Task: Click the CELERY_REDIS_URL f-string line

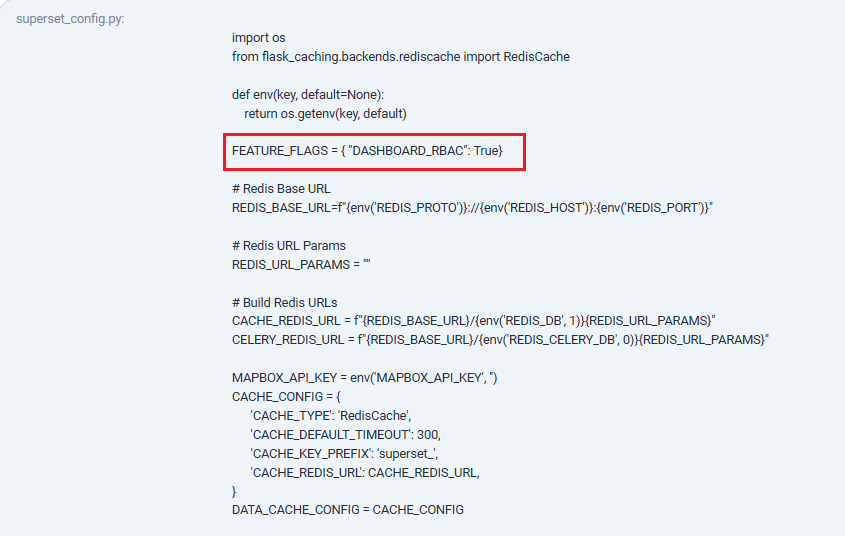Action: tap(500, 340)
